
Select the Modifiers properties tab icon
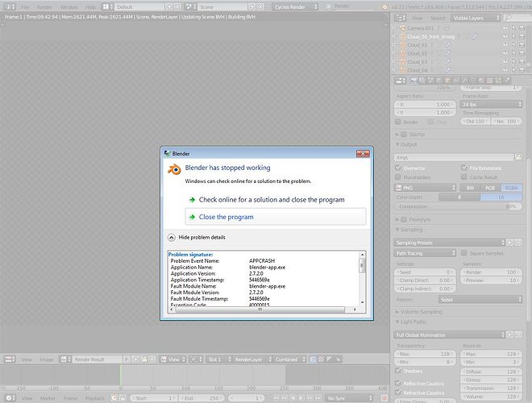point(465,81)
